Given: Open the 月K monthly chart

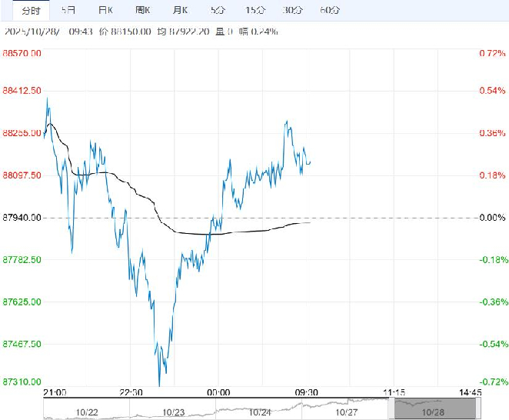Looking at the screenshot, I should [x=181, y=10].
